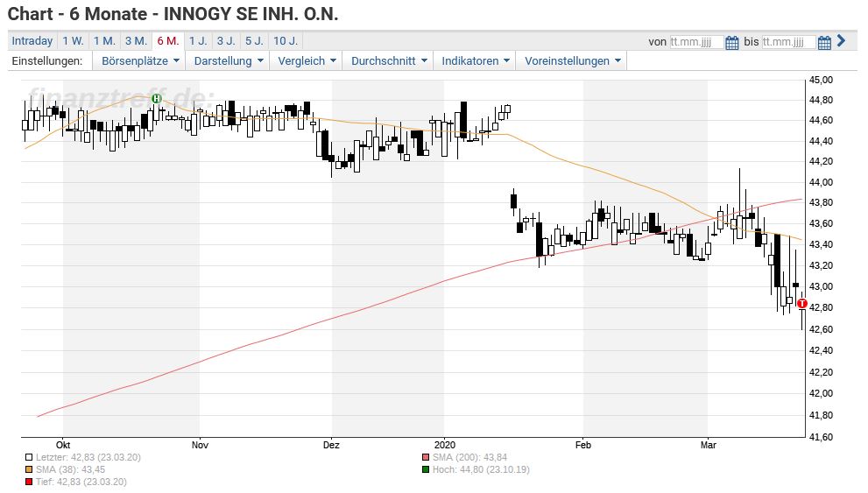This screenshot has width=868, height=493.
Task: Click the 'Nov' x-axis label
Action: pos(200,445)
